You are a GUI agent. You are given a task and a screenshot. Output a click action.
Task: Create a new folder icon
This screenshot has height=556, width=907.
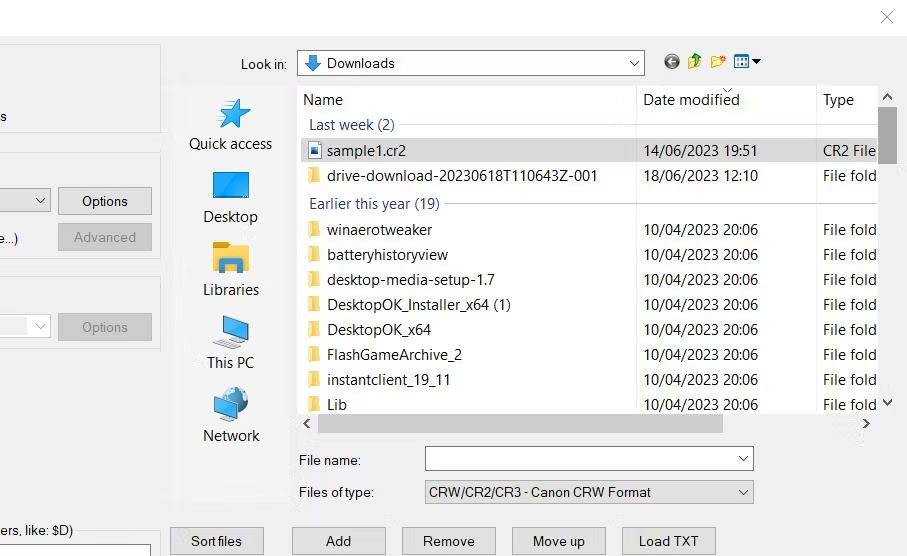pyautogui.click(x=718, y=62)
